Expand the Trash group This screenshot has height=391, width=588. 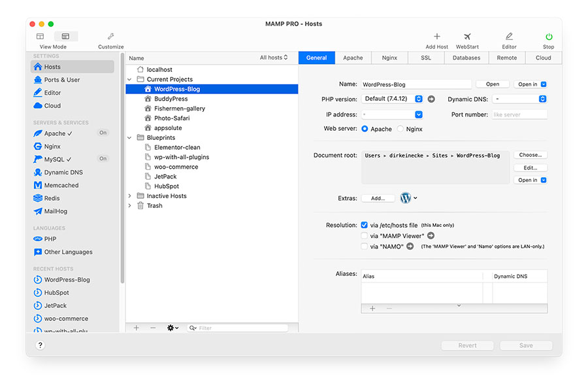[x=129, y=205]
